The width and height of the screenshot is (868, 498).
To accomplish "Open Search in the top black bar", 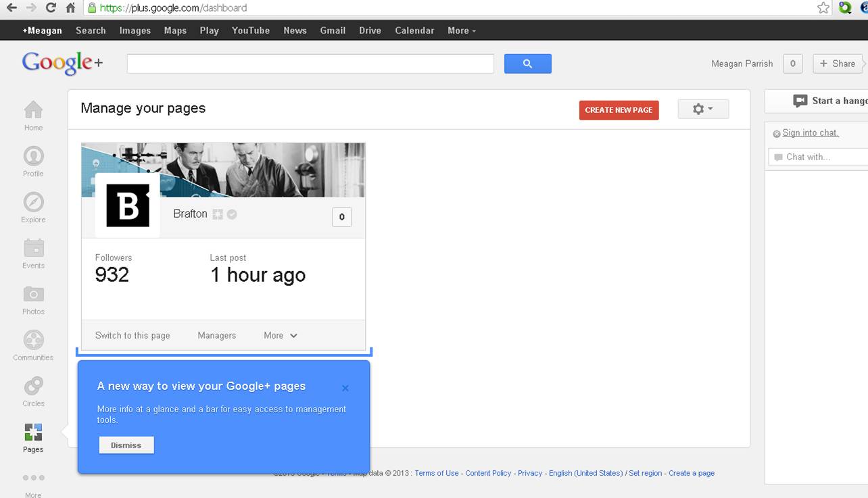I will pos(91,30).
